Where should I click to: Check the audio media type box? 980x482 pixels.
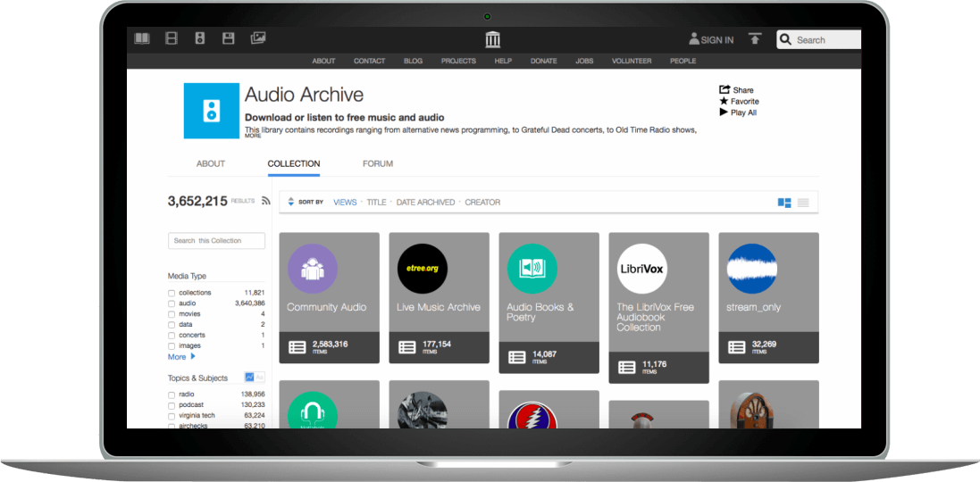(172, 303)
